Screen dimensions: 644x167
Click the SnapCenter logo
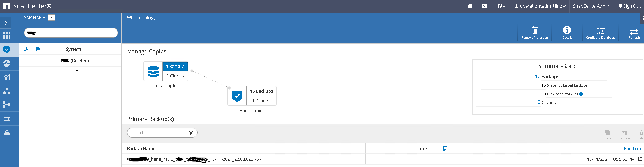pyautogui.click(x=27, y=6)
